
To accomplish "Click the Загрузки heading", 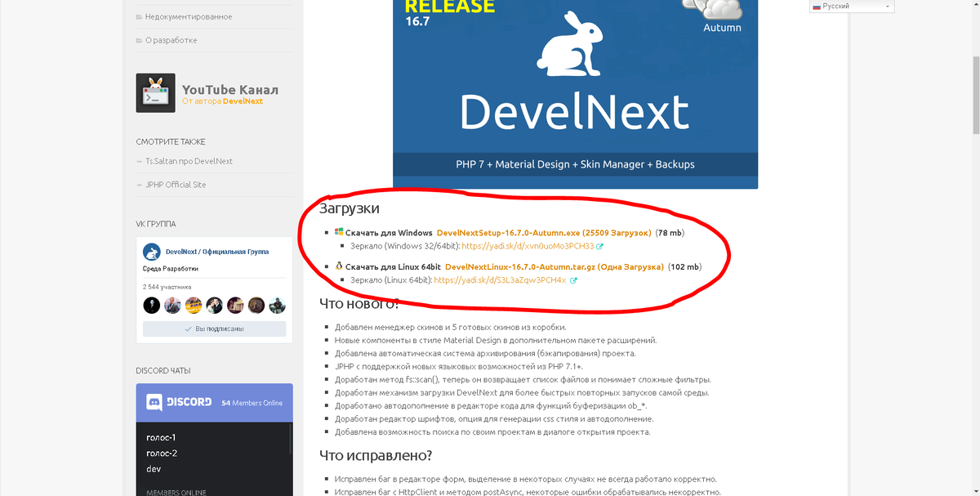I will point(350,209).
